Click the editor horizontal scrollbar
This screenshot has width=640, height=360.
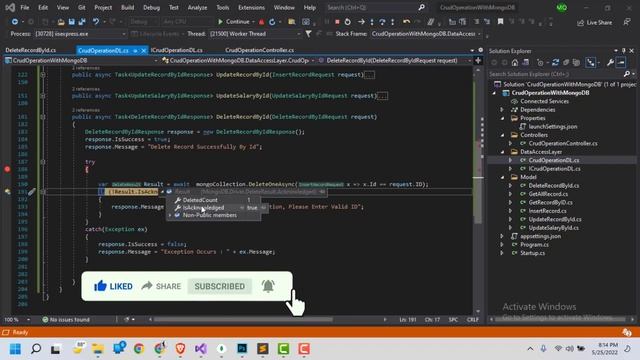[x=243, y=320]
